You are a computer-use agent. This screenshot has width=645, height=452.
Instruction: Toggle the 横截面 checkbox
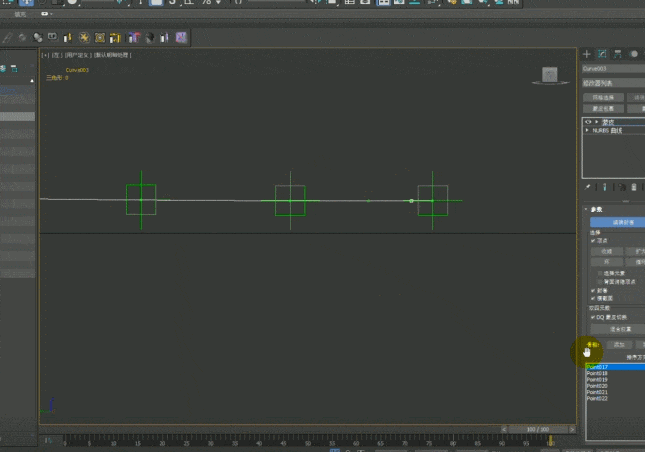tap(593, 298)
